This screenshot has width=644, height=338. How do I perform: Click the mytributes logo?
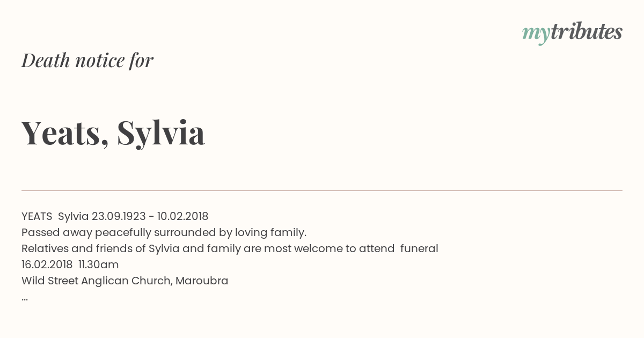tap(572, 33)
